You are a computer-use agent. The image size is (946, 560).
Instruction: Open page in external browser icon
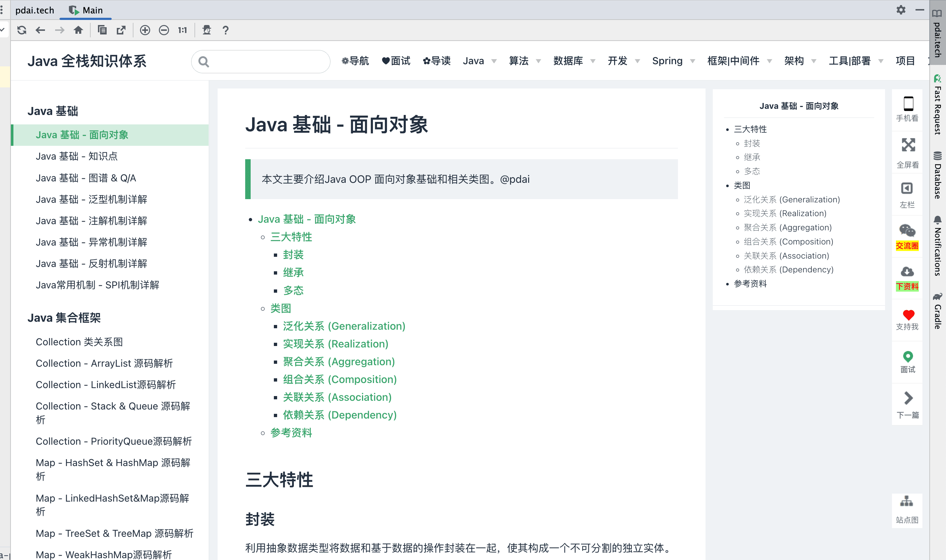pos(121,30)
